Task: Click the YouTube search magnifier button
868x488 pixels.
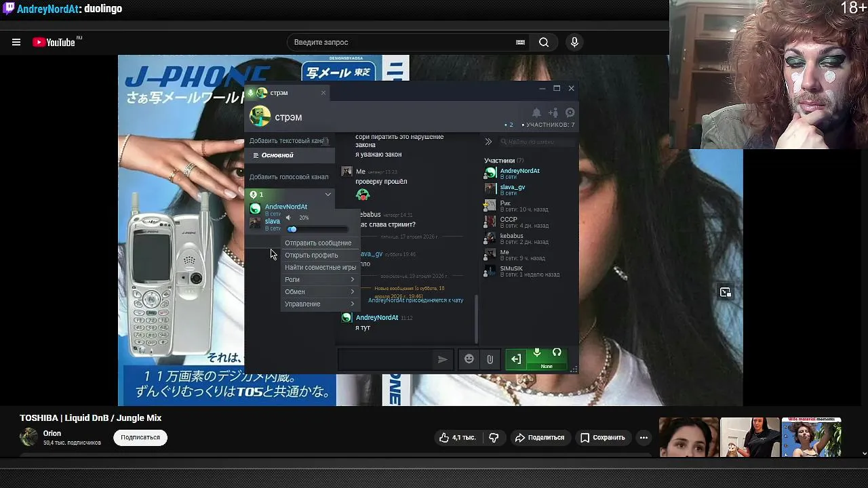Action: pos(544,42)
